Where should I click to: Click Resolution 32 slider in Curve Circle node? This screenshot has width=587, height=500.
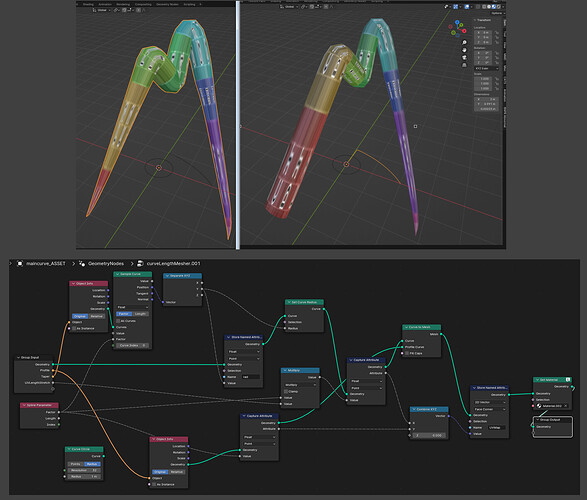point(84,470)
